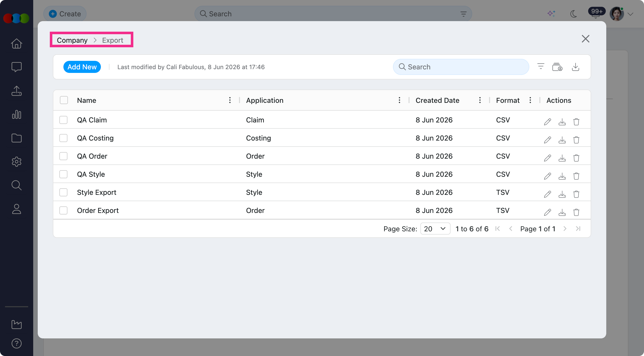644x356 pixels.
Task: Click the app logo in the sidebar
Action: (x=16, y=18)
